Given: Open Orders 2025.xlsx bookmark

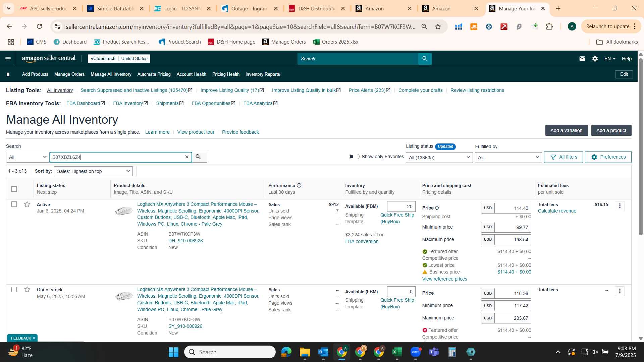Looking at the screenshot, I should point(336,42).
